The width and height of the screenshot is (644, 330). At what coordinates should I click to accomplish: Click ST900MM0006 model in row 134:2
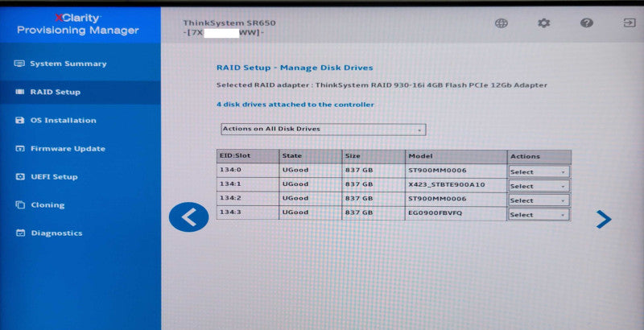[456, 199]
